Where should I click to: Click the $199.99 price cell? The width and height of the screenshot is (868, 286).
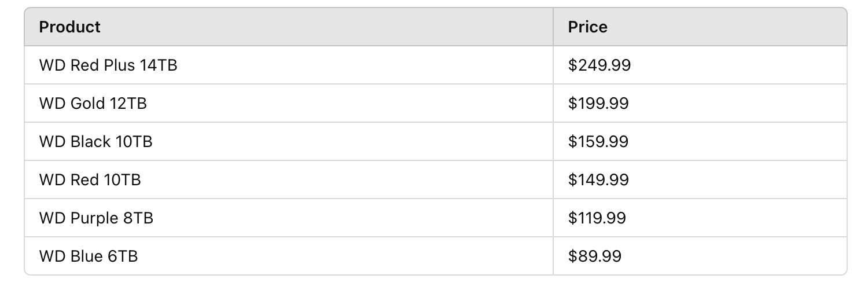click(700, 103)
